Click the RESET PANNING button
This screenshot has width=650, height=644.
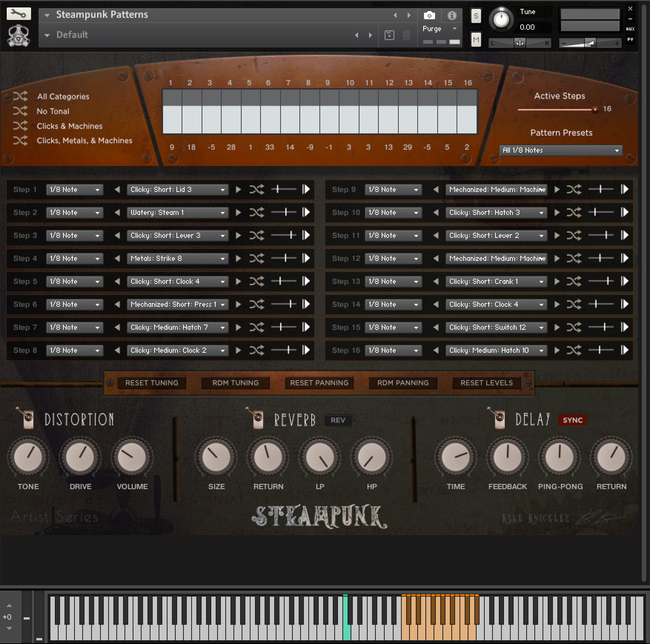click(x=319, y=383)
